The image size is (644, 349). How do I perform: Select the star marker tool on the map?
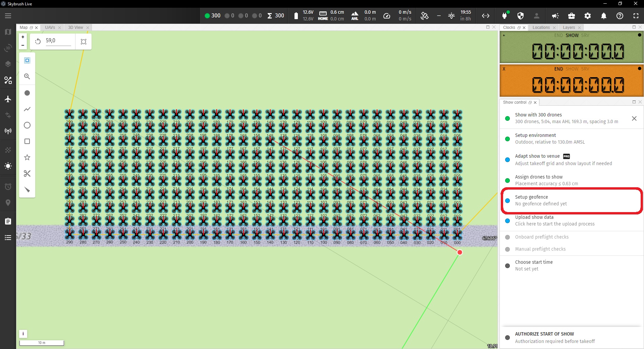[27, 157]
